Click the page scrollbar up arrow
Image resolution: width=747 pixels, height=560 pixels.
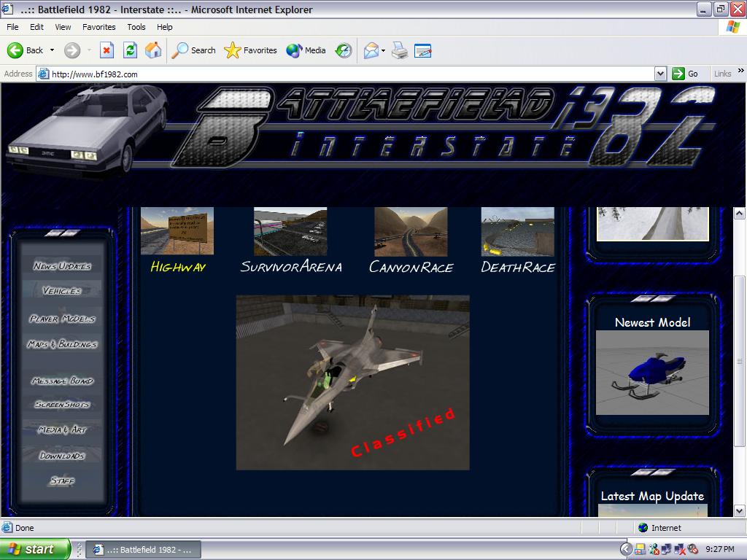(x=740, y=213)
